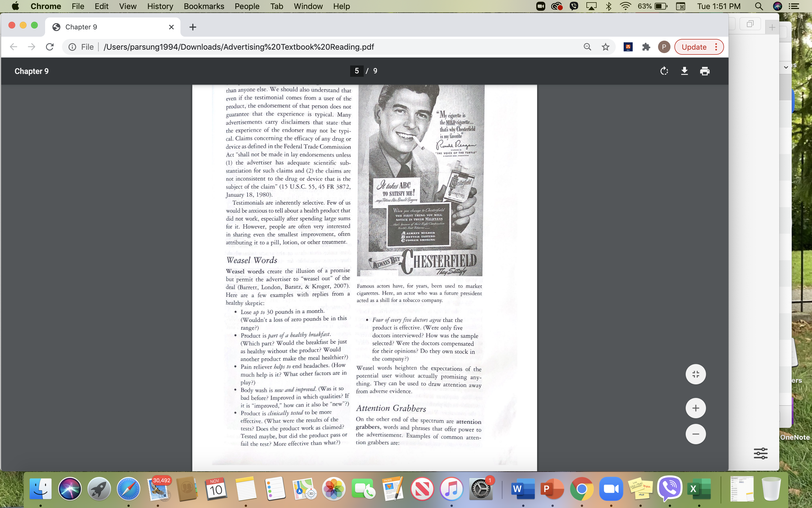Open the Tab menu
The image size is (812, 508).
[x=277, y=6]
